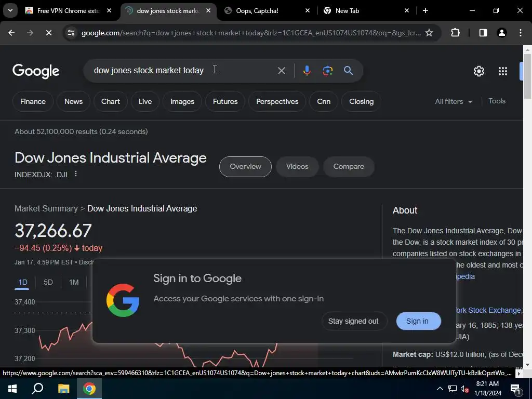Select the 1D chart range
The height and width of the screenshot is (399, 532).
click(x=23, y=282)
